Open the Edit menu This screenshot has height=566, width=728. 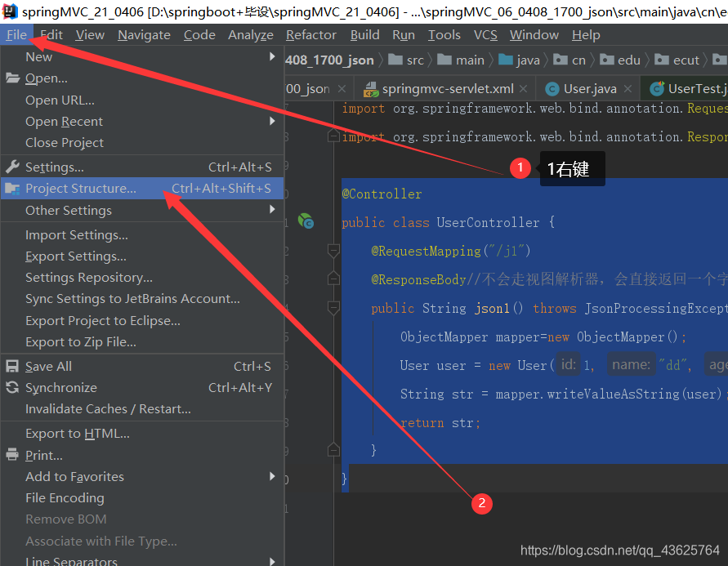click(51, 35)
